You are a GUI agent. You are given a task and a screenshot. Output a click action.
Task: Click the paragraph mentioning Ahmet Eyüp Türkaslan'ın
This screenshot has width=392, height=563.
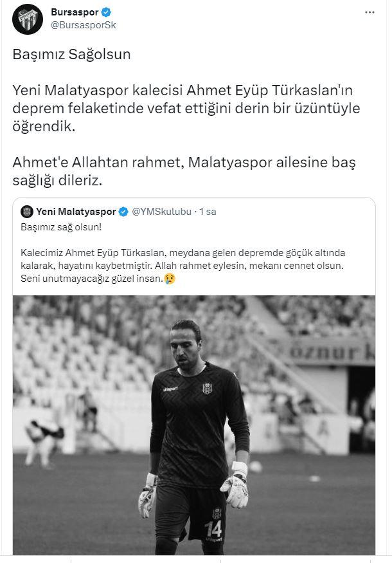pos(186,108)
